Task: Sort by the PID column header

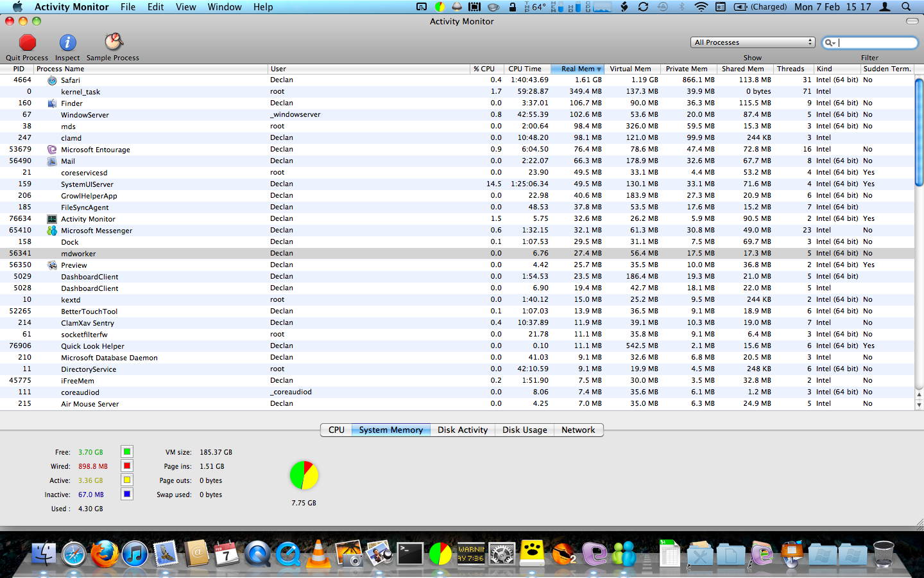Action: [17, 69]
